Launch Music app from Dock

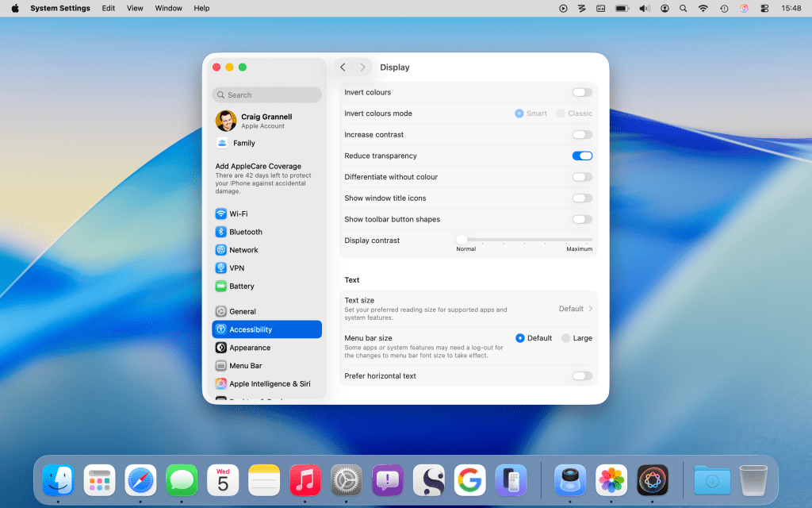pyautogui.click(x=305, y=480)
